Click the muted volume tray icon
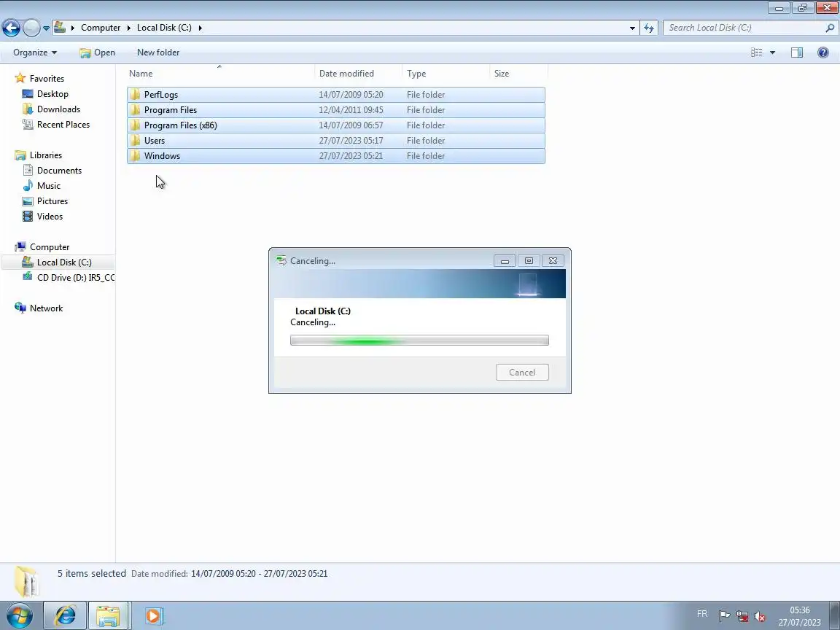840x630 pixels. click(x=760, y=616)
